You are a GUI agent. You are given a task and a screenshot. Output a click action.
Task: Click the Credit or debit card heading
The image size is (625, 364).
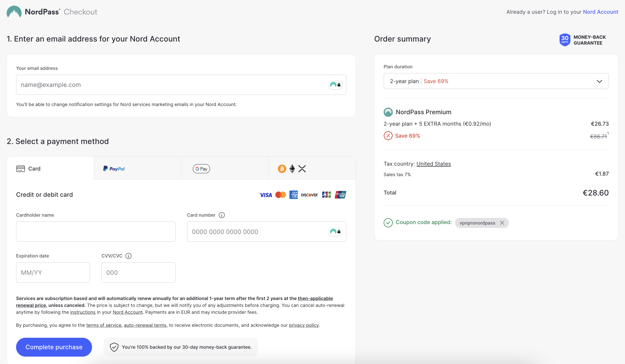tap(44, 195)
